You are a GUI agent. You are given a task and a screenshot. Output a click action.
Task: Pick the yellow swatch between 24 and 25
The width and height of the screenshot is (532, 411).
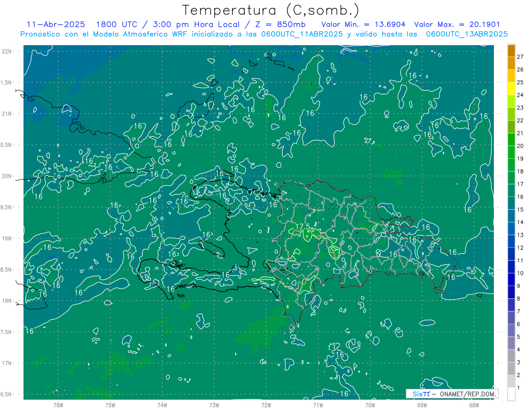coord(511,89)
